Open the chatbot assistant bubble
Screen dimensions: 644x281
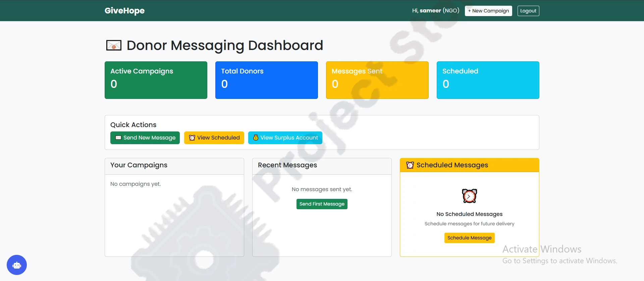[x=17, y=265]
